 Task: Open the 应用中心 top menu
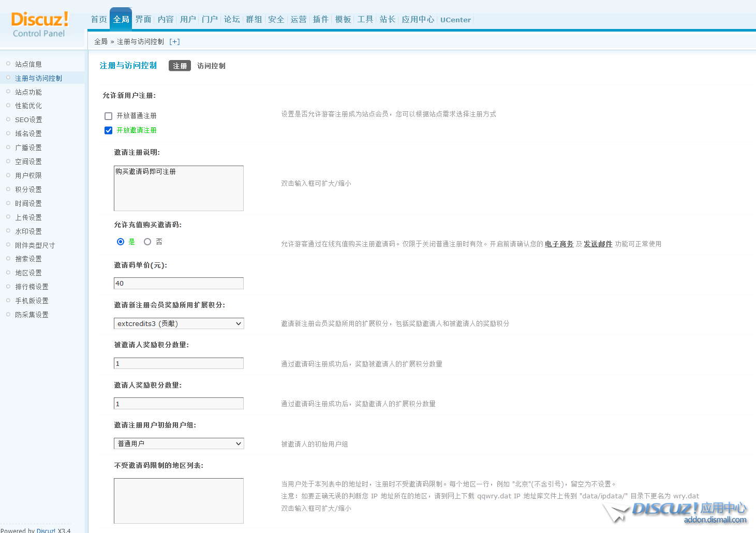418,20
